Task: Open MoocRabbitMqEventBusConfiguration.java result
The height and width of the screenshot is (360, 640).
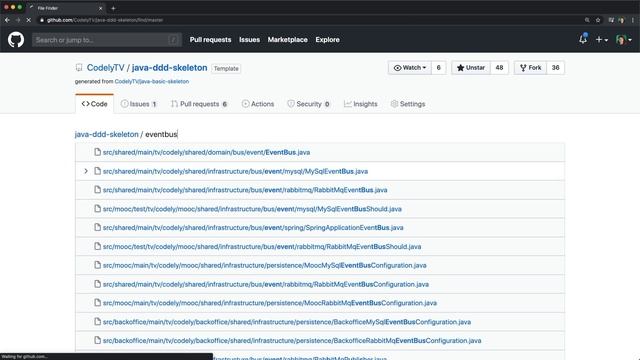Action: click(x=270, y=303)
